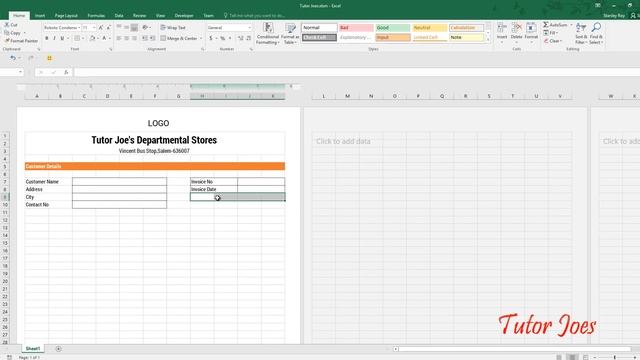Screen dimensions: 640x360
Task: Apply the Good cell style
Action: click(x=393, y=28)
